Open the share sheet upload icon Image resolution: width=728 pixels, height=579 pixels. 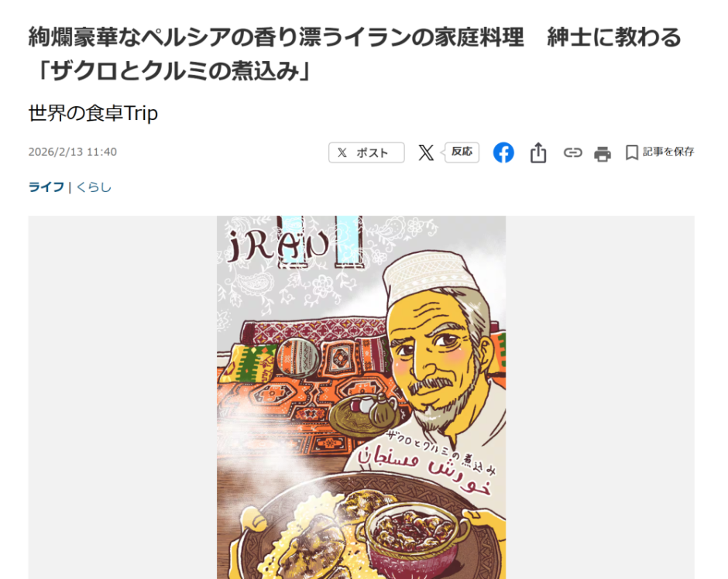click(x=538, y=152)
